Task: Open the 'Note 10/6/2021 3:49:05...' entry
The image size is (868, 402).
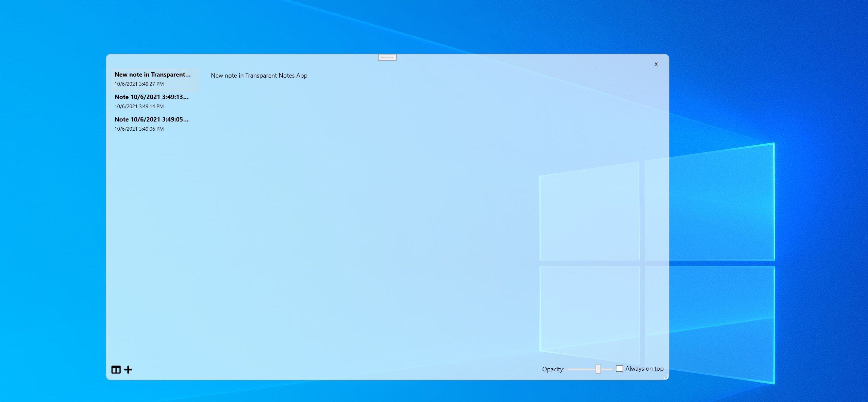Action: pyautogui.click(x=151, y=119)
